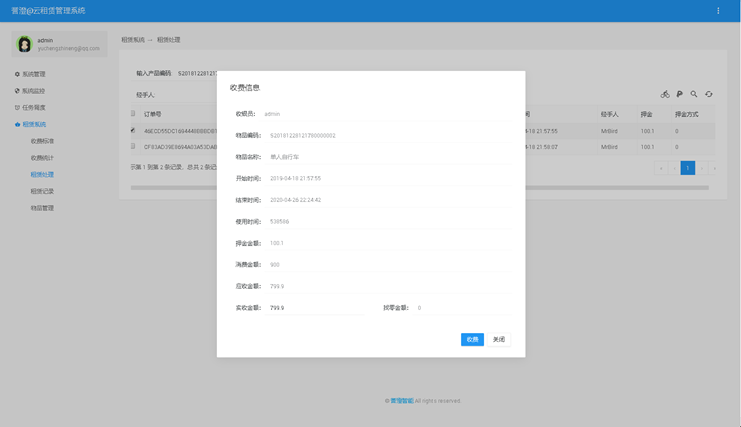Click the bicycle rental icon in toolbar
This screenshot has width=741, height=427.
(x=665, y=94)
